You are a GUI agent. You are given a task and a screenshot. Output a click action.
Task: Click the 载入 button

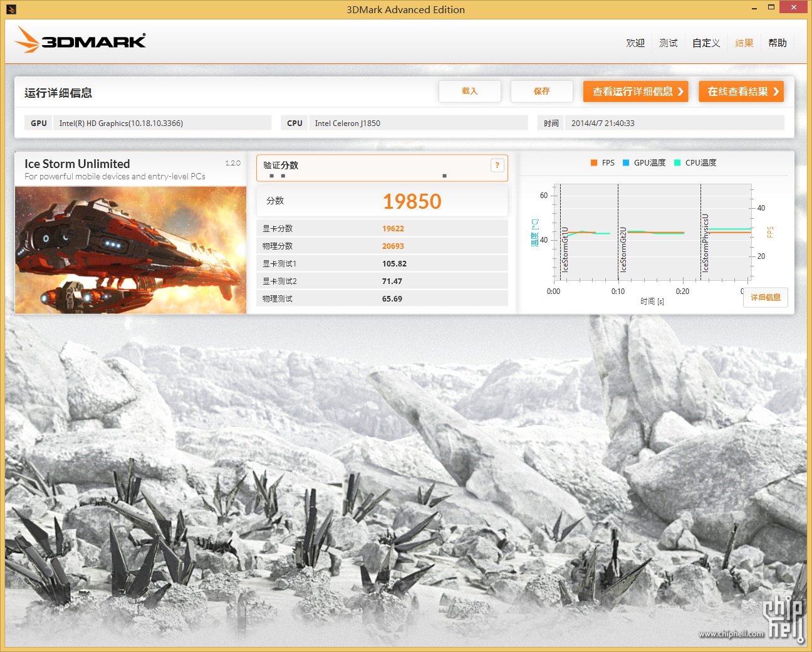click(470, 92)
